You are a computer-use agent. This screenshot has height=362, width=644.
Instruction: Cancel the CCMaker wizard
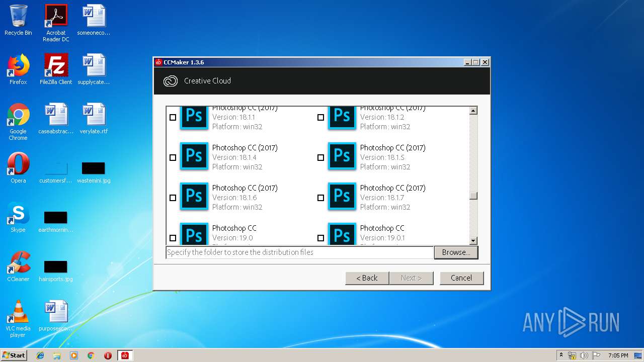pos(461,278)
